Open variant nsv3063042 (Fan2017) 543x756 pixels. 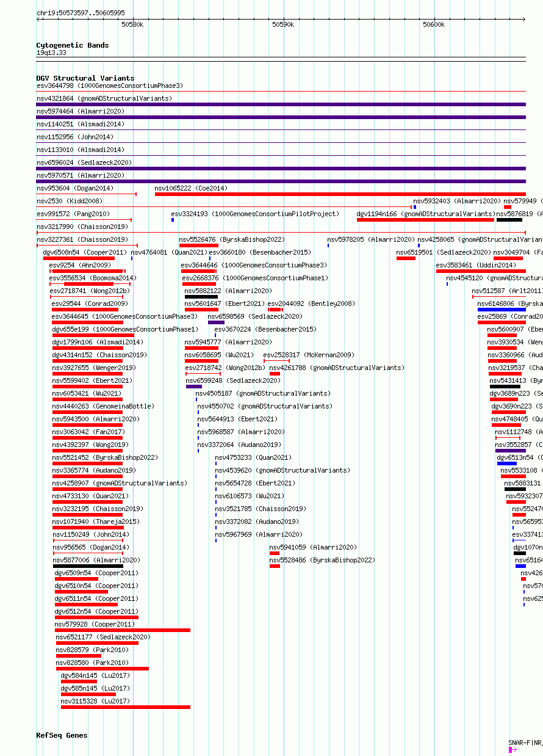pyautogui.click(x=88, y=432)
